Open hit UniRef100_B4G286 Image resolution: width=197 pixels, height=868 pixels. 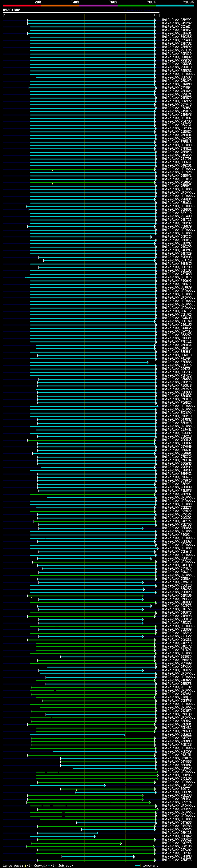coord(177,37)
